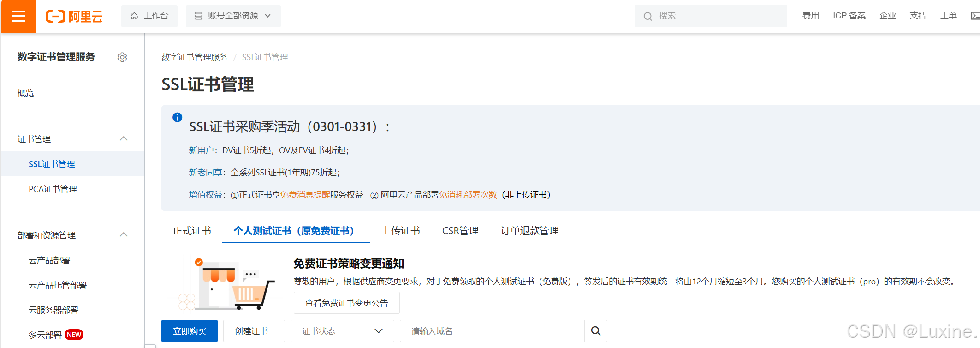The width and height of the screenshot is (980, 348).
Task: Select SSL证书管理 in the sidebar
Action: point(72,164)
